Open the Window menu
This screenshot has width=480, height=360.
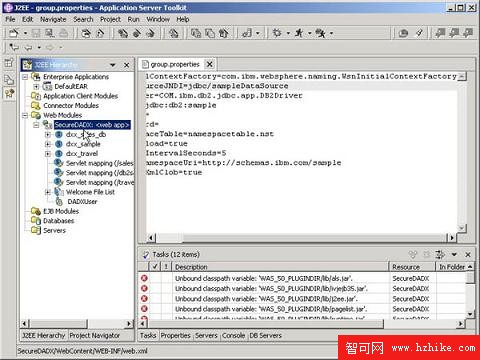point(158,19)
